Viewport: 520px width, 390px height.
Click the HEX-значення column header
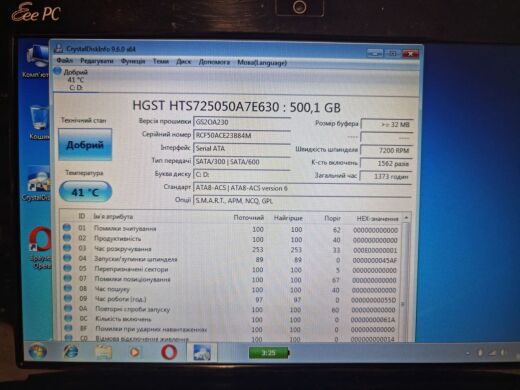point(377,219)
